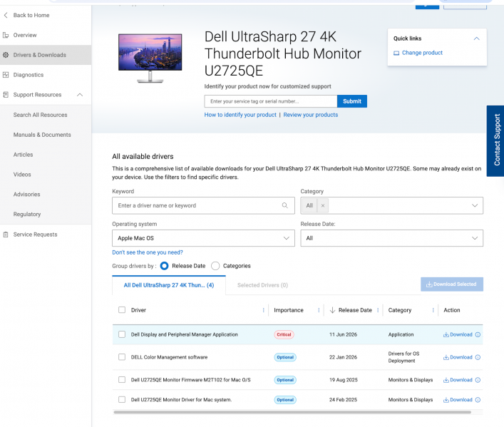Show info for Monitor Driver for Mac system
The image size is (504, 427).
478,400
